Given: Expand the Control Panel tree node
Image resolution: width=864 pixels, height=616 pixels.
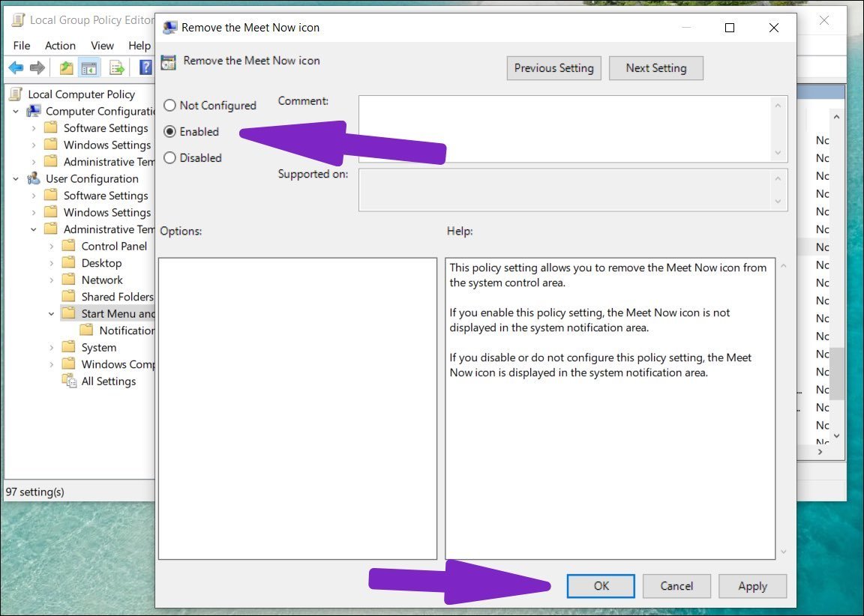Looking at the screenshot, I should click(51, 247).
